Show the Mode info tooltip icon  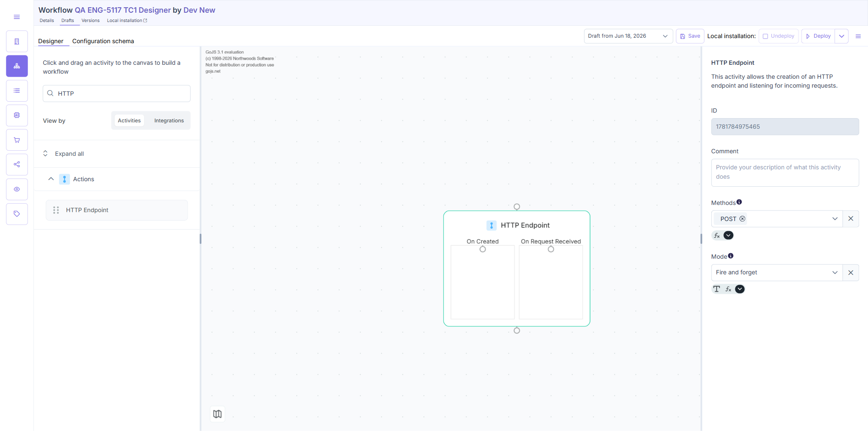pos(731,256)
